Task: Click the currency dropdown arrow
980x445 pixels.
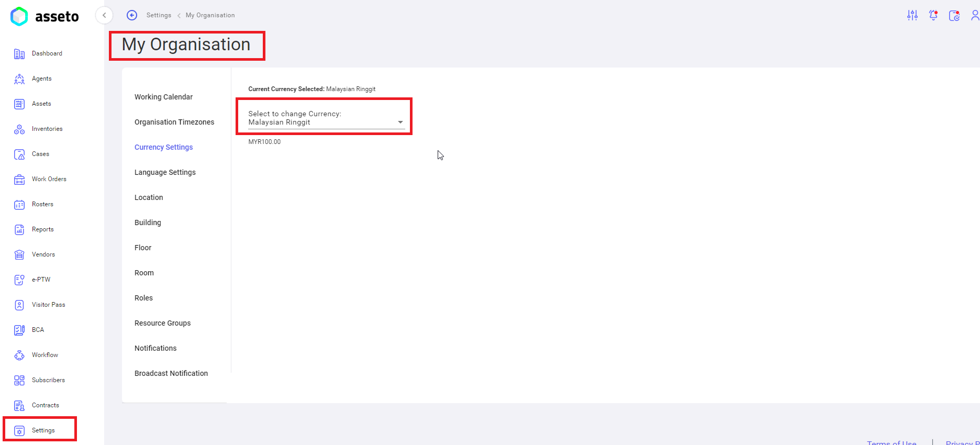Action: click(x=400, y=122)
